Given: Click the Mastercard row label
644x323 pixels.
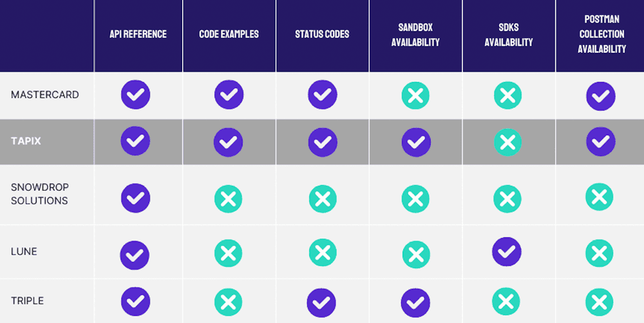Looking at the screenshot, I should (45, 95).
